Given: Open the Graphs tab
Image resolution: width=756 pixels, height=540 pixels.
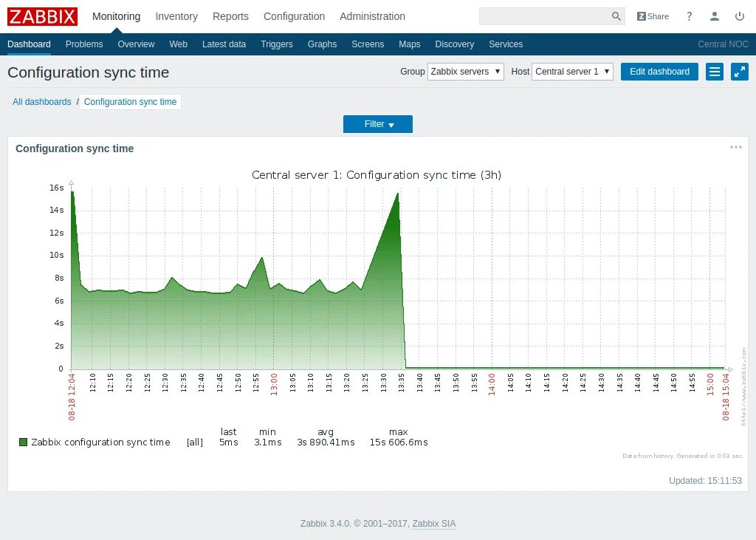Looking at the screenshot, I should (x=322, y=44).
